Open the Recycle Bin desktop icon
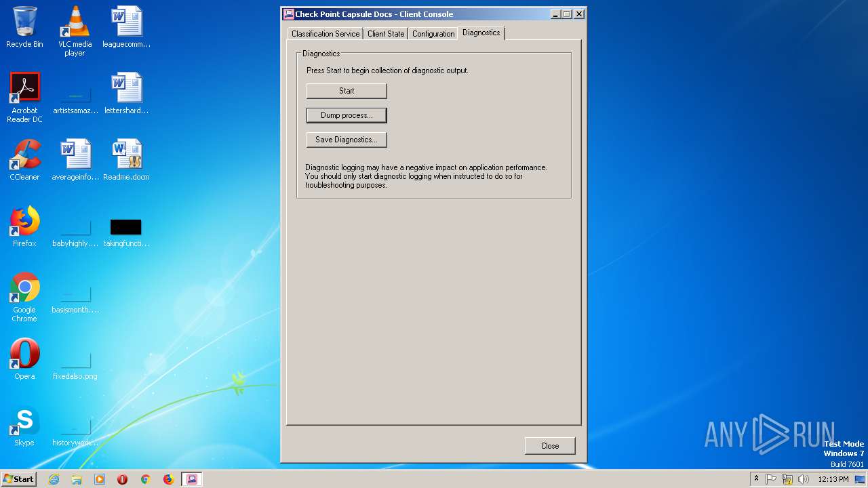The width and height of the screenshot is (868, 488). [24, 27]
